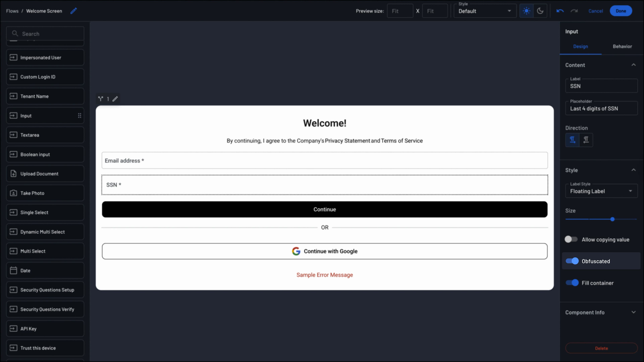Open the branch split icon on the canvas
The width and height of the screenshot is (644, 362).
[x=101, y=99]
